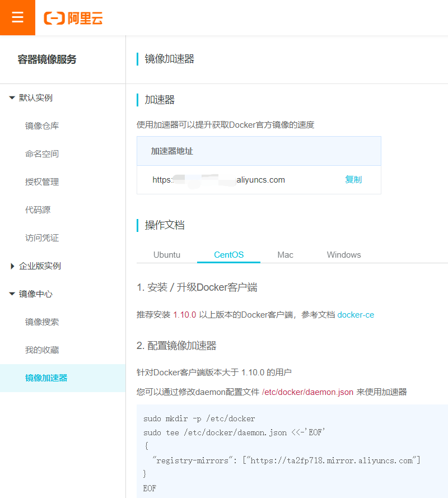The width and height of the screenshot is (448, 498).
Task: Click the /etc/docker/daemon.json path text
Action: coord(307,392)
